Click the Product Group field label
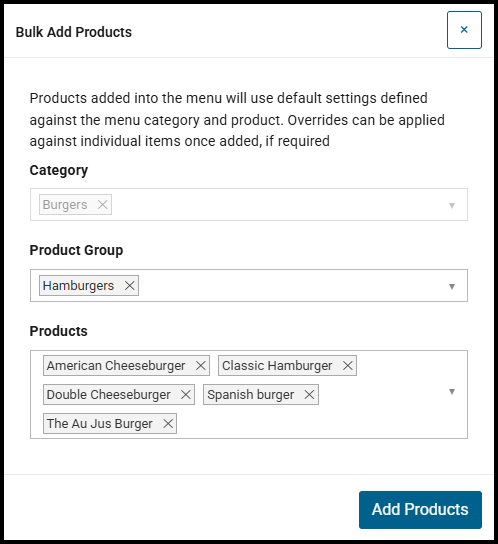The height and width of the screenshot is (544, 498). [x=76, y=250]
